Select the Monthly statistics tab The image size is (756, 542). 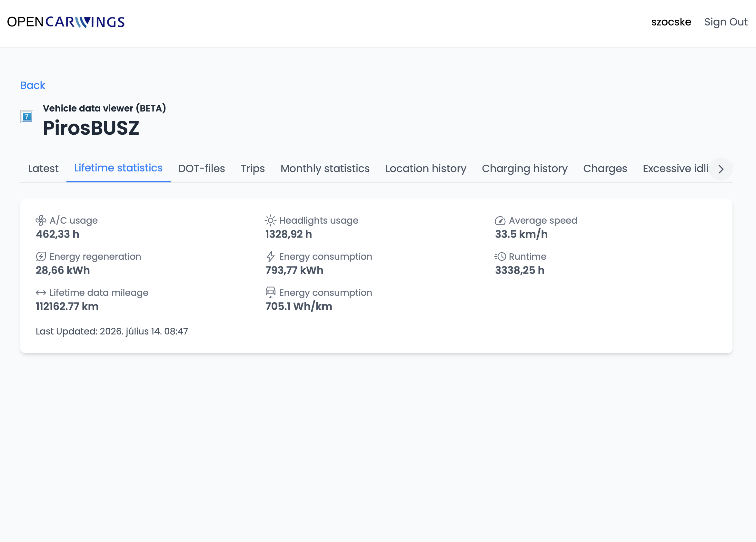325,169
